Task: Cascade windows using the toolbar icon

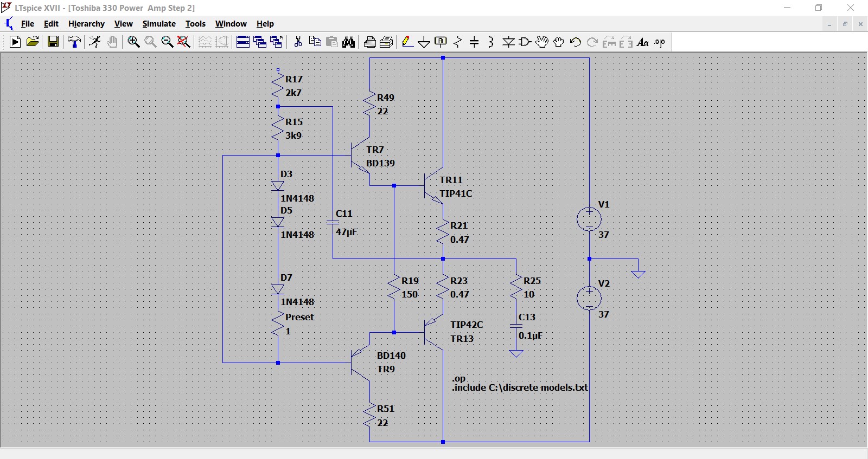Action: click(260, 42)
